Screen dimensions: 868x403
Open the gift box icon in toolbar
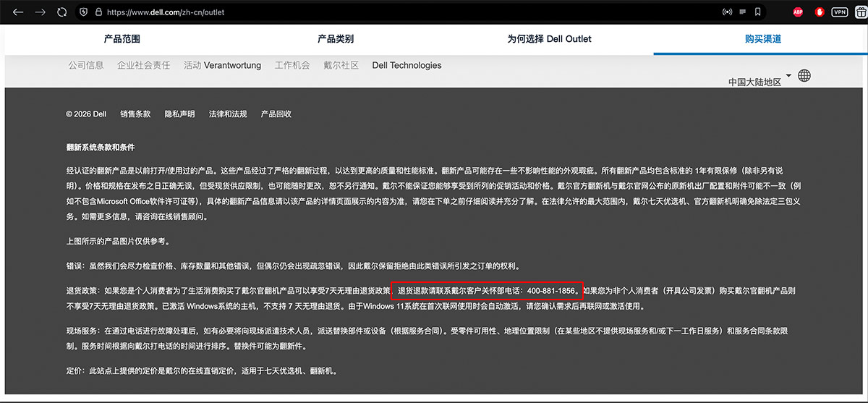pos(861,12)
